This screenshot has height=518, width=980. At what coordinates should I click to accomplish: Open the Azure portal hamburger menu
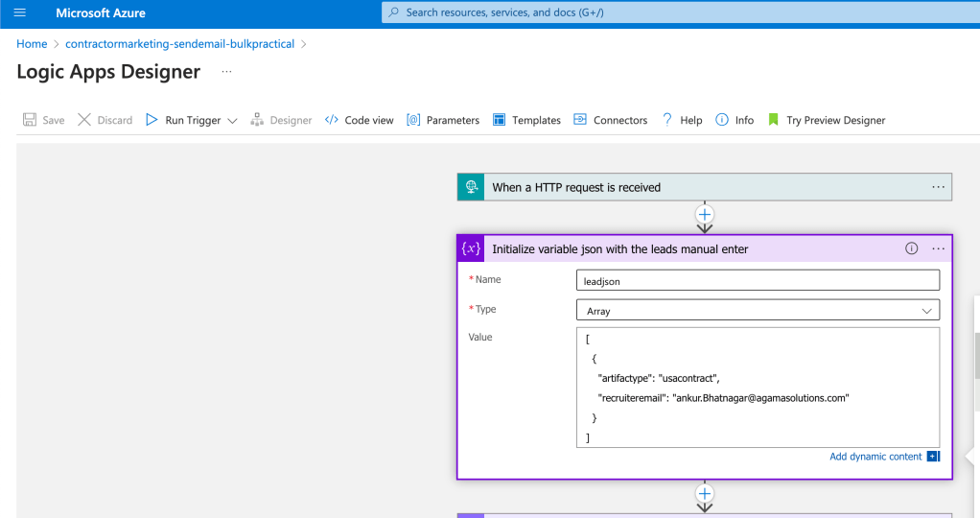click(20, 12)
